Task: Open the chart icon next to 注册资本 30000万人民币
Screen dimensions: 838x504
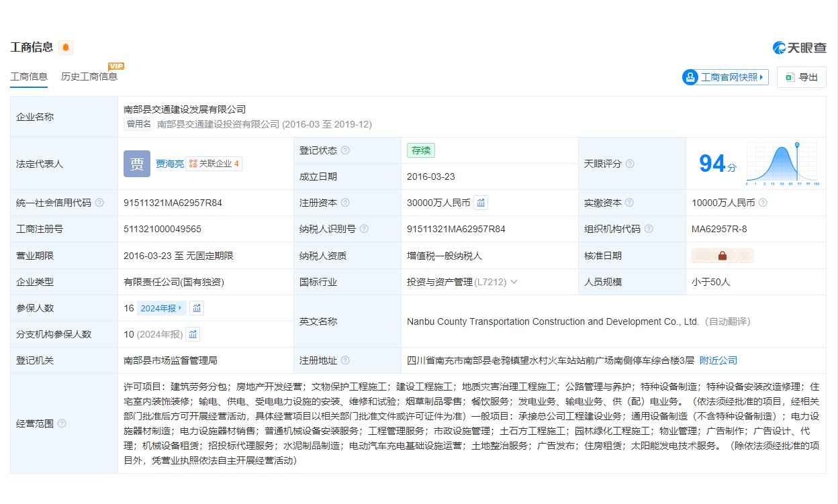Action: tap(481, 203)
